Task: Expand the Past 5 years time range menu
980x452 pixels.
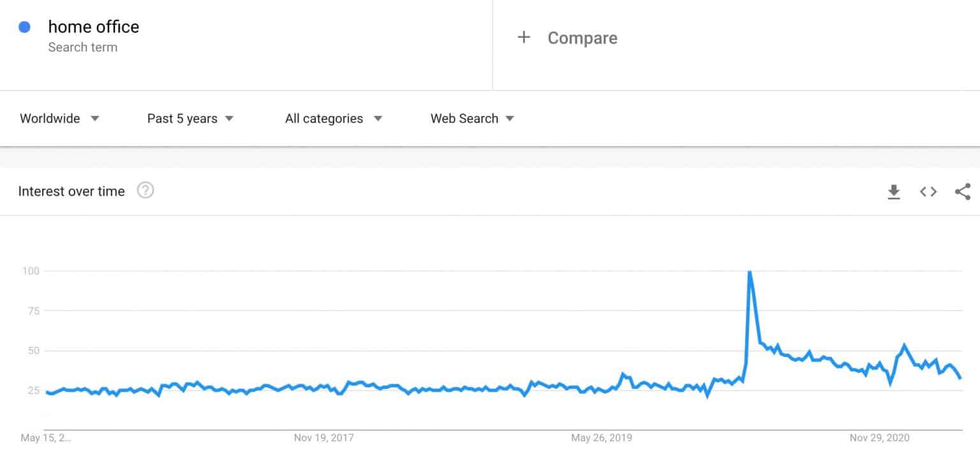Action: (x=182, y=119)
